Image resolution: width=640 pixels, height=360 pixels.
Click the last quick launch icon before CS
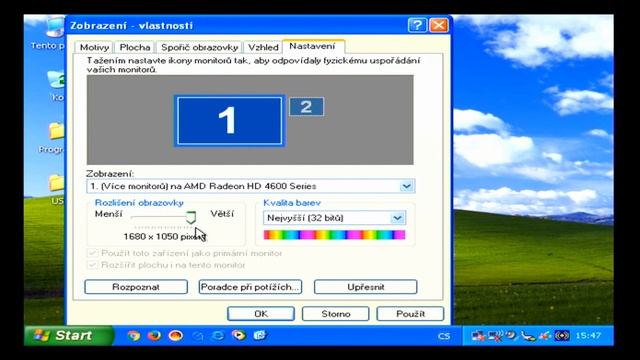point(260,336)
